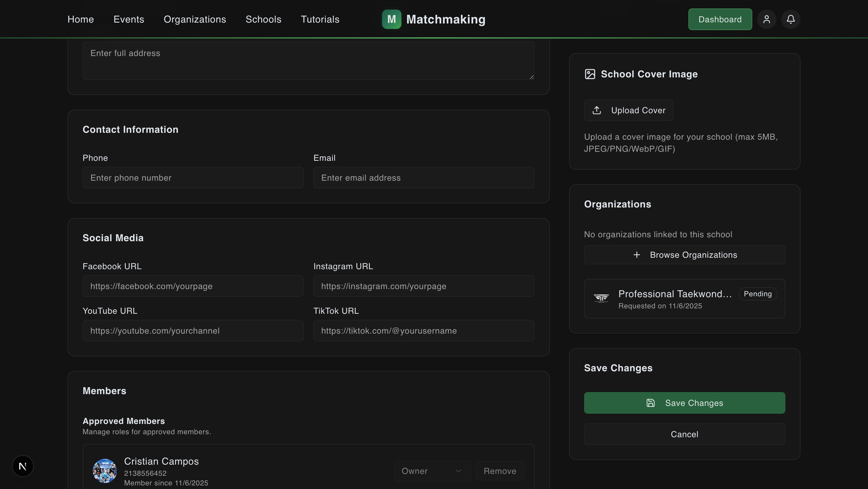Image resolution: width=868 pixels, height=489 pixels.
Task: Open the Organizations nav item
Action: click(x=195, y=19)
